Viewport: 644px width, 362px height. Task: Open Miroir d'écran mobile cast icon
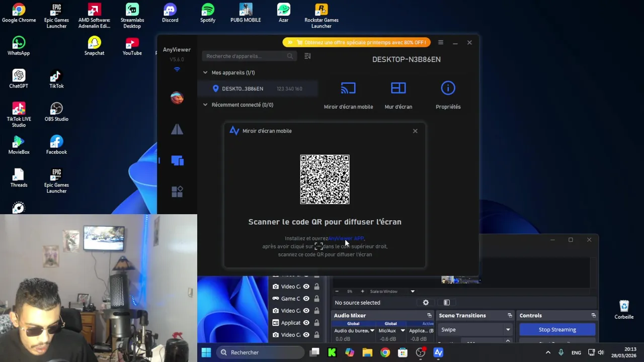[348, 88]
